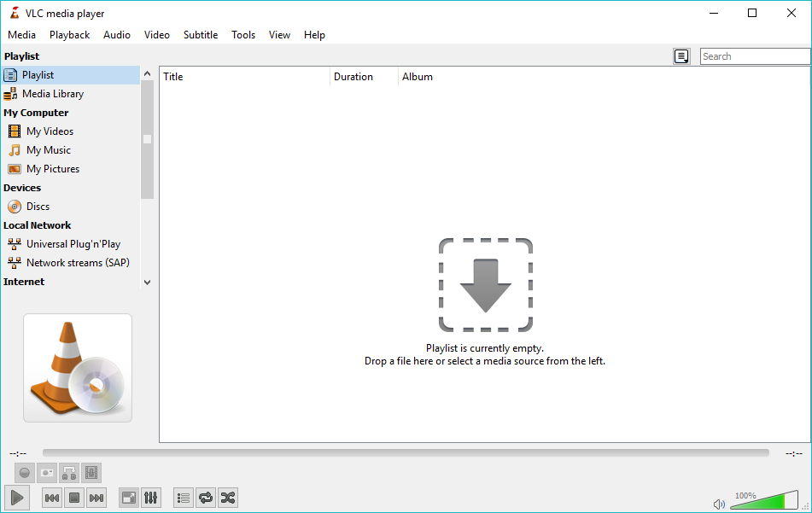The image size is (812, 513).
Task: Mute audio using the speaker icon
Action: click(x=720, y=504)
